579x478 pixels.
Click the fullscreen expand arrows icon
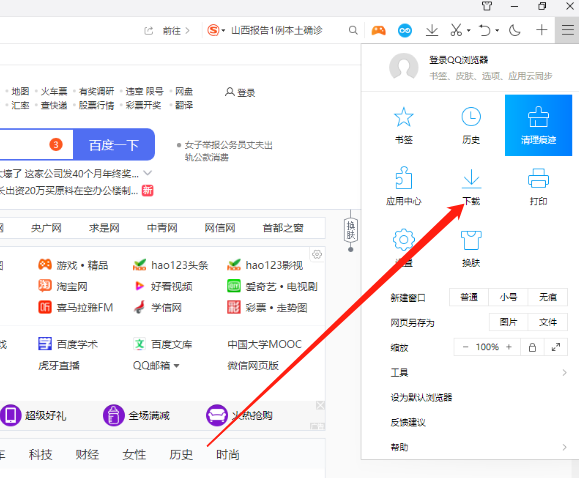[556, 347]
